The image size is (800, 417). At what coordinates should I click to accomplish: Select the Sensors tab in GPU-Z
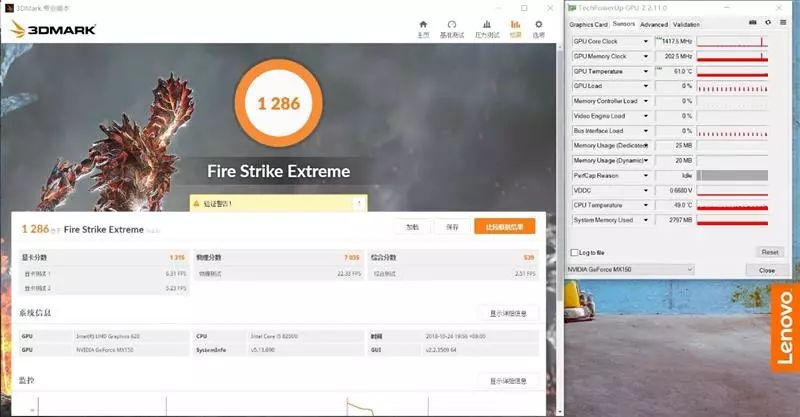[x=623, y=24]
